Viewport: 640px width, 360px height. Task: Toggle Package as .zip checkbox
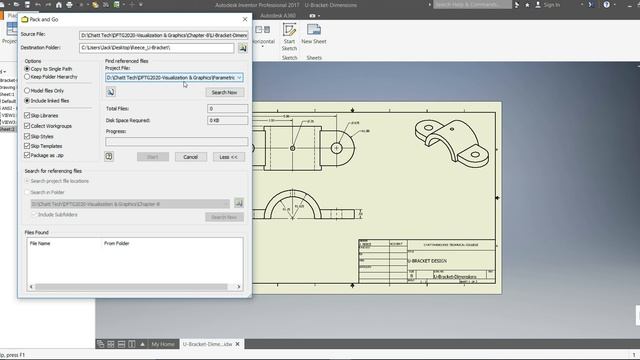(27, 155)
